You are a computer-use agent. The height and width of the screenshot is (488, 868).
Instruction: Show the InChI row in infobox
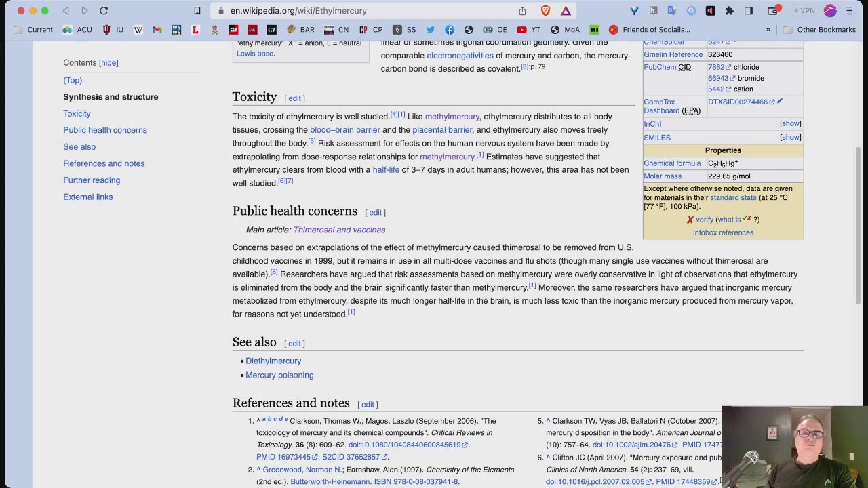click(790, 124)
